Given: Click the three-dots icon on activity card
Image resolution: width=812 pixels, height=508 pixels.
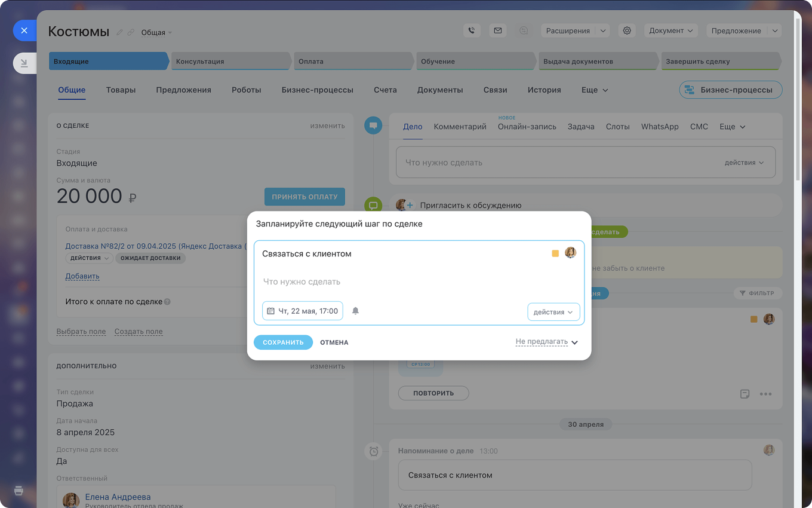Looking at the screenshot, I should [765, 394].
